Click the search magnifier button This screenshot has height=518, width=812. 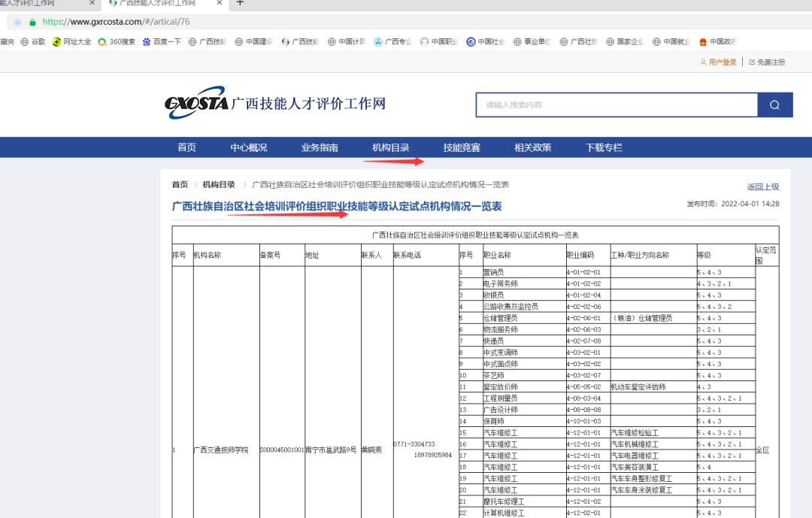[774, 105]
